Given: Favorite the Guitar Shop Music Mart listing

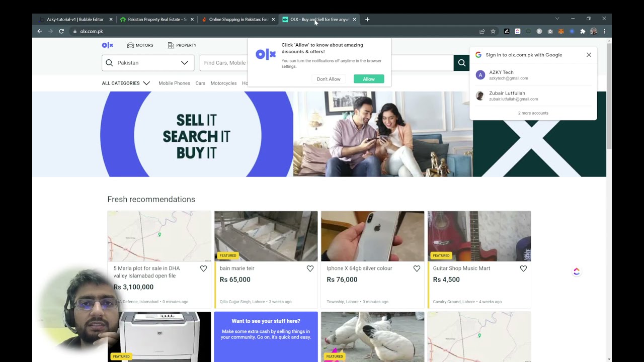Looking at the screenshot, I should pos(523,268).
